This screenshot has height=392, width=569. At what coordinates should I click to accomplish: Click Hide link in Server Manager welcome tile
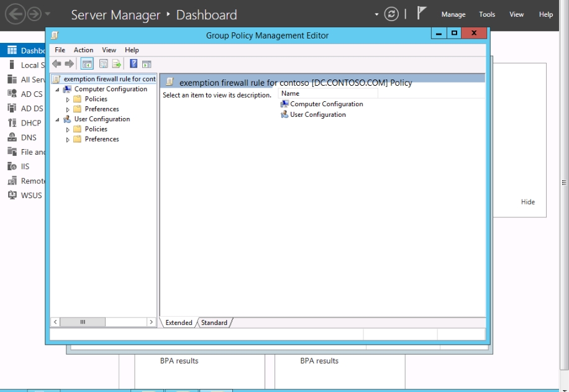[527, 202]
